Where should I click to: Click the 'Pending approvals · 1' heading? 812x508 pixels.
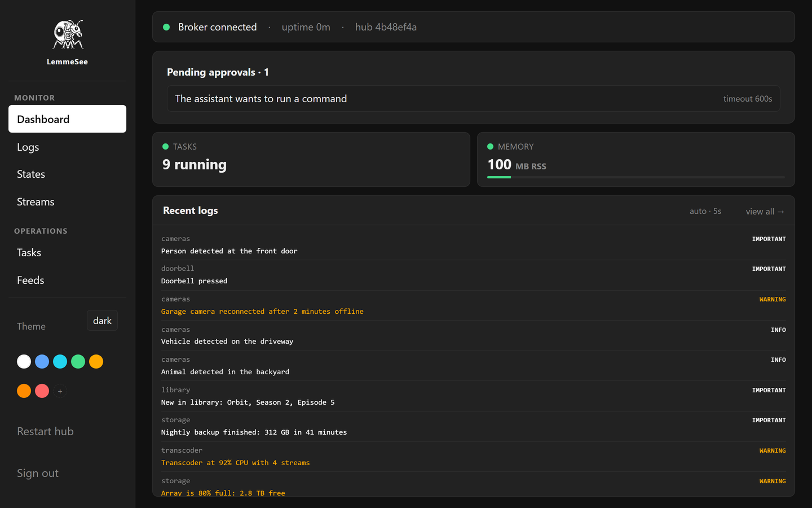218,72
